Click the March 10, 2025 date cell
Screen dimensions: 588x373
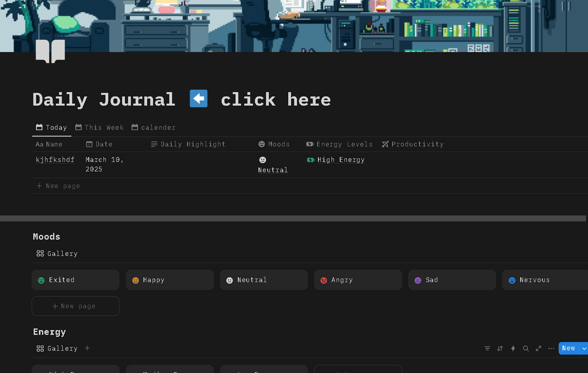tap(104, 164)
